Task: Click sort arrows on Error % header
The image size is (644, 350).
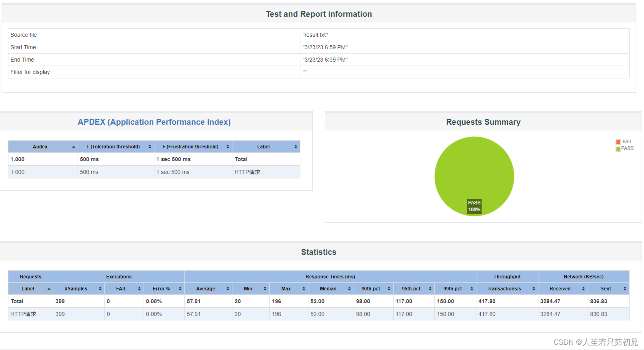Action: pyautogui.click(x=180, y=289)
